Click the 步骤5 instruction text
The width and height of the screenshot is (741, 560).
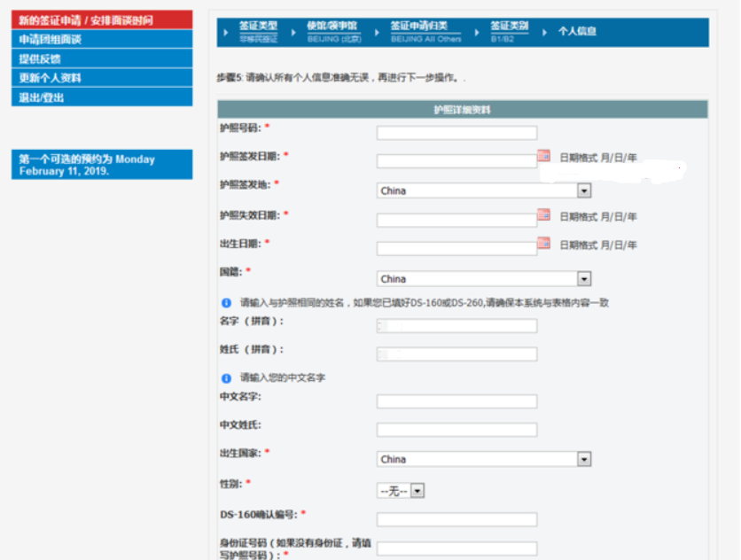[x=341, y=78]
